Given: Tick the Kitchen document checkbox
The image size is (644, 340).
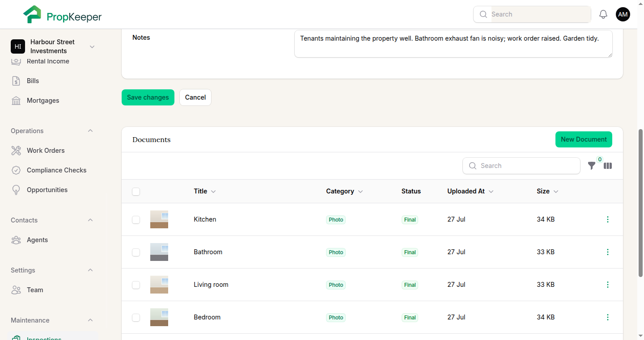Looking at the screenshot, I should (136, 220).
